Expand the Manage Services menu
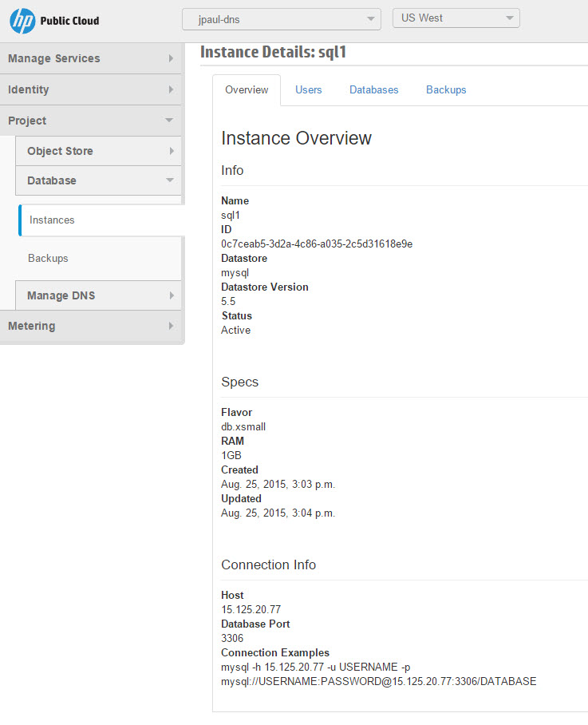This screenshot has width=588, height=725. (90, 58)
